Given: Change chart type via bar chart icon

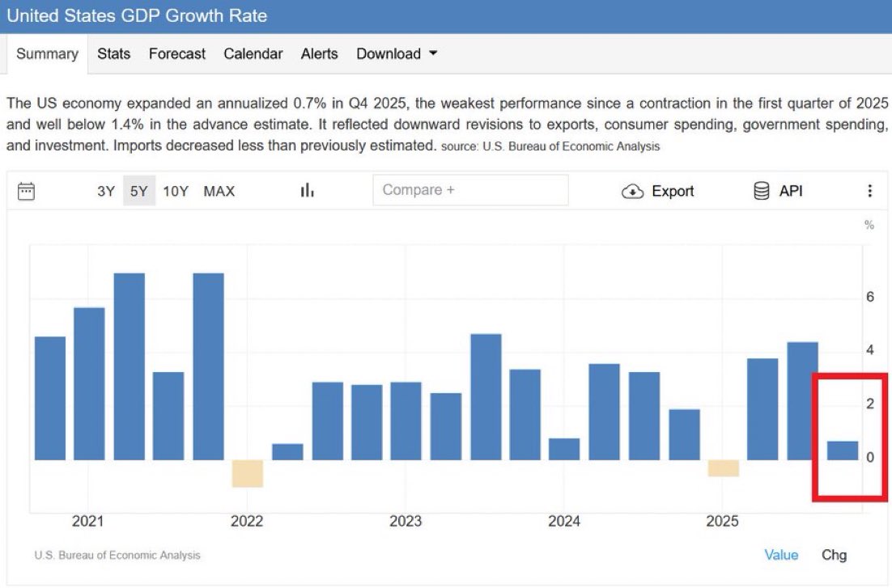Looking at the screenshot, I should tap(308, 191).
